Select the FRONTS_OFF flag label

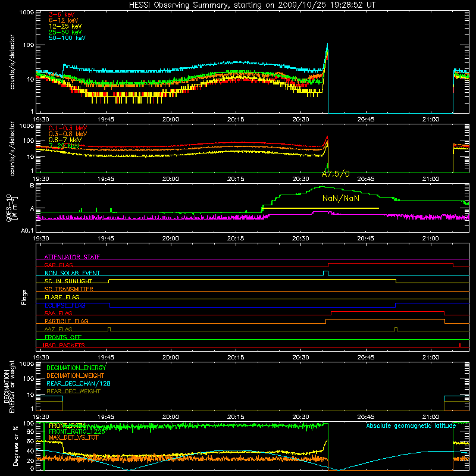62,337
